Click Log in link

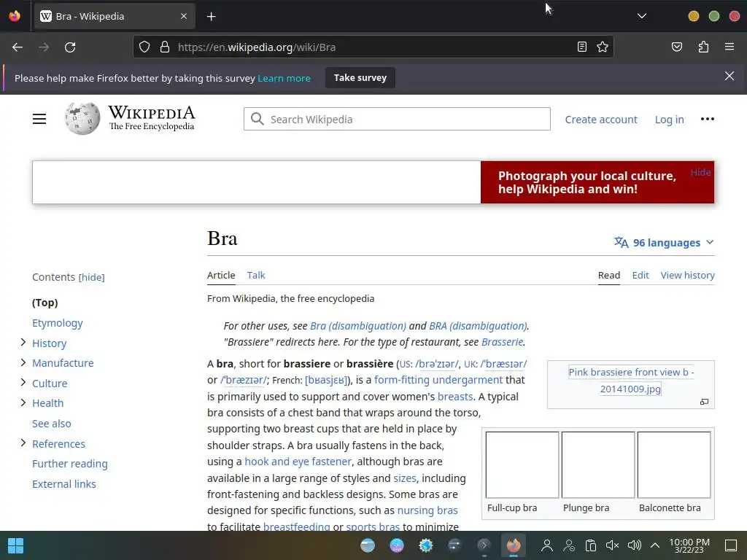(669, 120)
